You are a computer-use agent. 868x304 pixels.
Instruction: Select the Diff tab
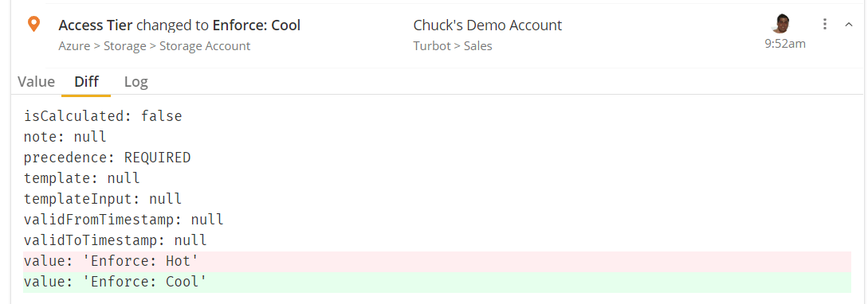pos(86,82)
